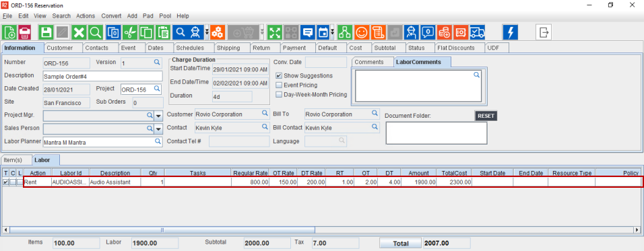Expand the Project Mgr. dropdown arrow
This screenshot has width=644, height=251.
pyautogui.click(x=158, y=116)
